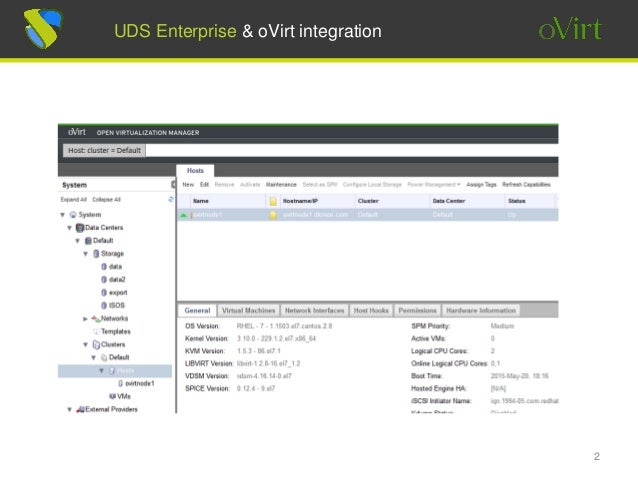Viewport: 638px width, 479px height.
Task: Click the Remove toolbar button
Action: point(224,184)
